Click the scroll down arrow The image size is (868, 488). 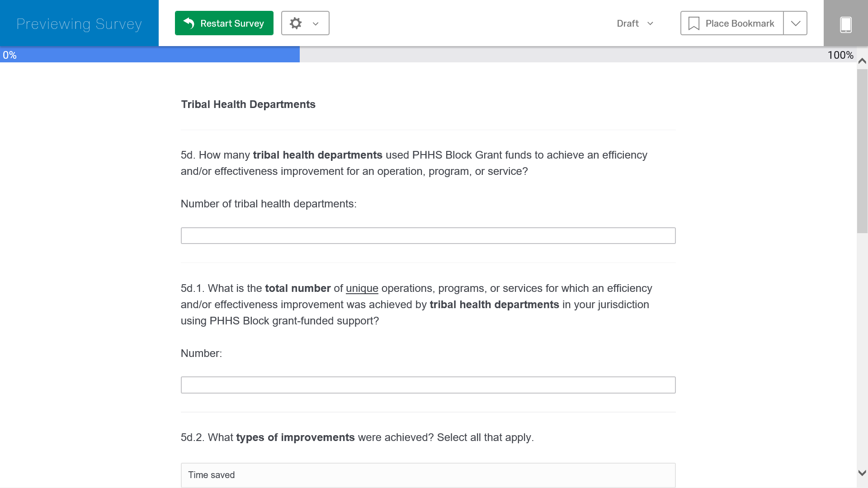point(862,473)
